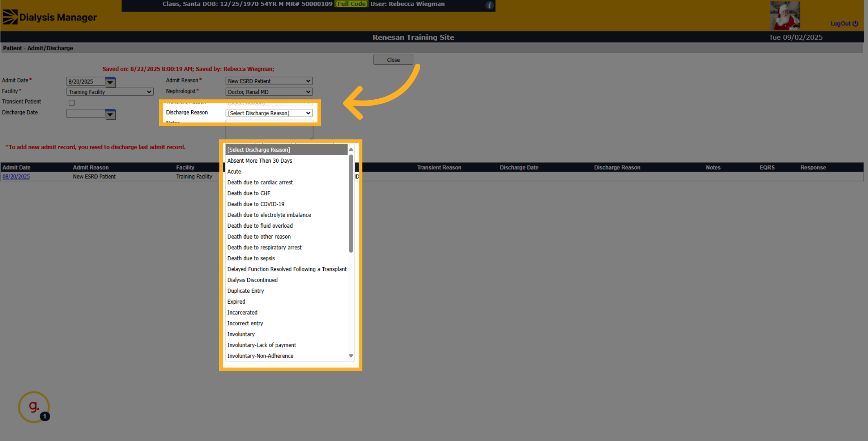Click the list scrollbar down arrow
The image size is (868, 441).
(x=351, y=356)
